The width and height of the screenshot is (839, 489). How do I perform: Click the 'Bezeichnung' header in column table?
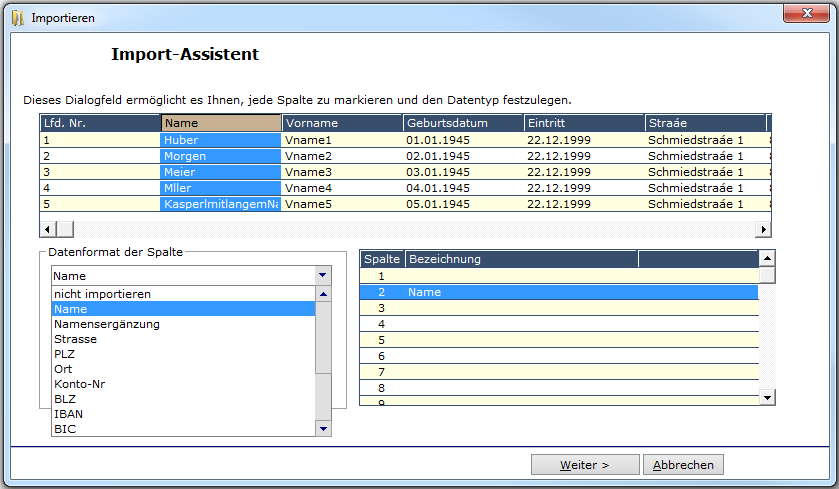(521, 259)
